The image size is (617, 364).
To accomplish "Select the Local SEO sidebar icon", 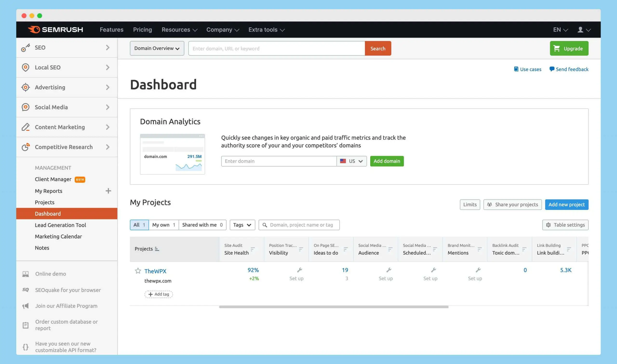I will [x=26, y=67].
